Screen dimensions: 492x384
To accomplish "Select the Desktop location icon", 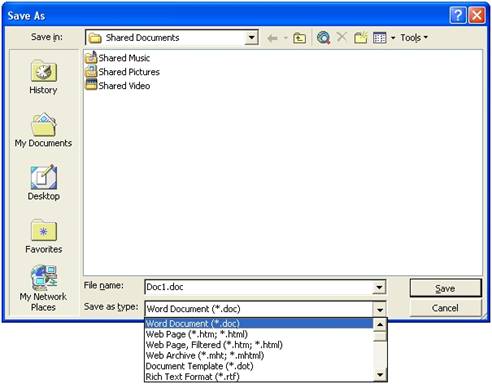I will (44, 183).
